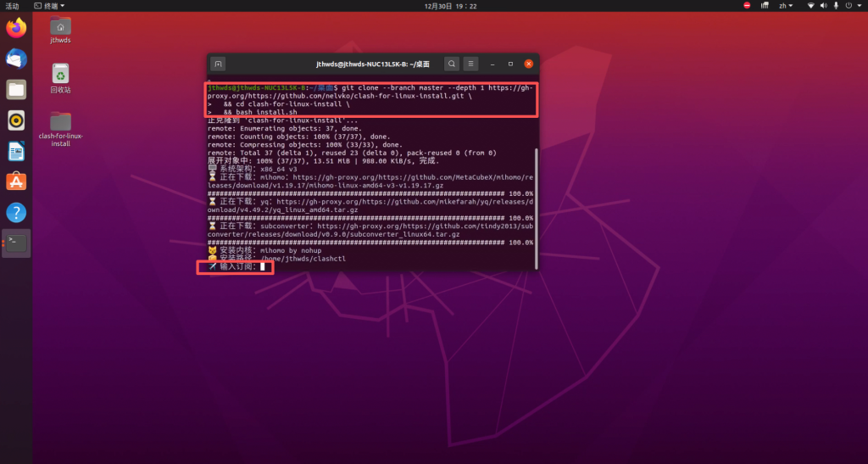The height and width of the screenshot is (464, 868).
Task: Click 活动 Activities in the top bar
Action: click(12, 6)
